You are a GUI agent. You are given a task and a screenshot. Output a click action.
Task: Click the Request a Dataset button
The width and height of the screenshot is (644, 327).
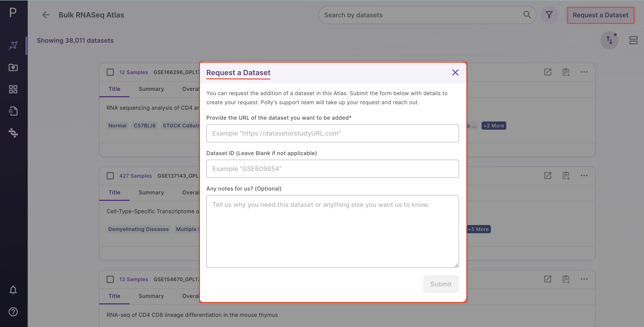[601, 15]
